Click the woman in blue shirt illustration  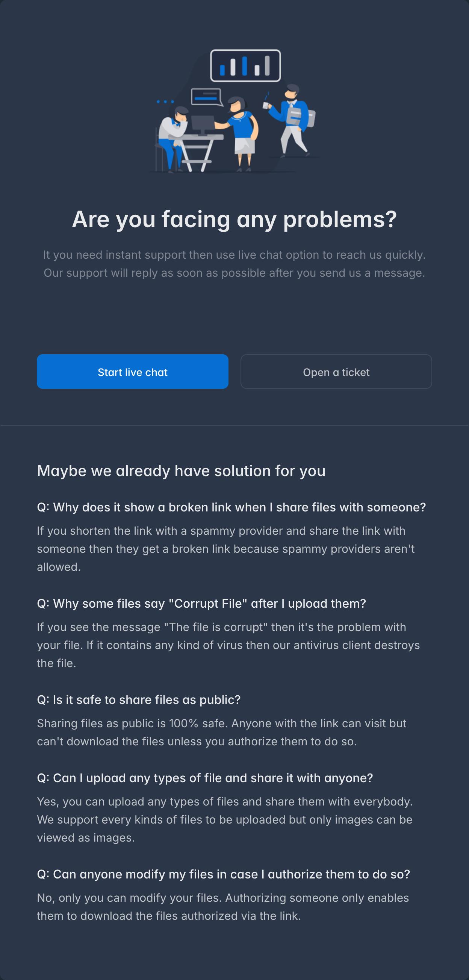coord(239,134)
